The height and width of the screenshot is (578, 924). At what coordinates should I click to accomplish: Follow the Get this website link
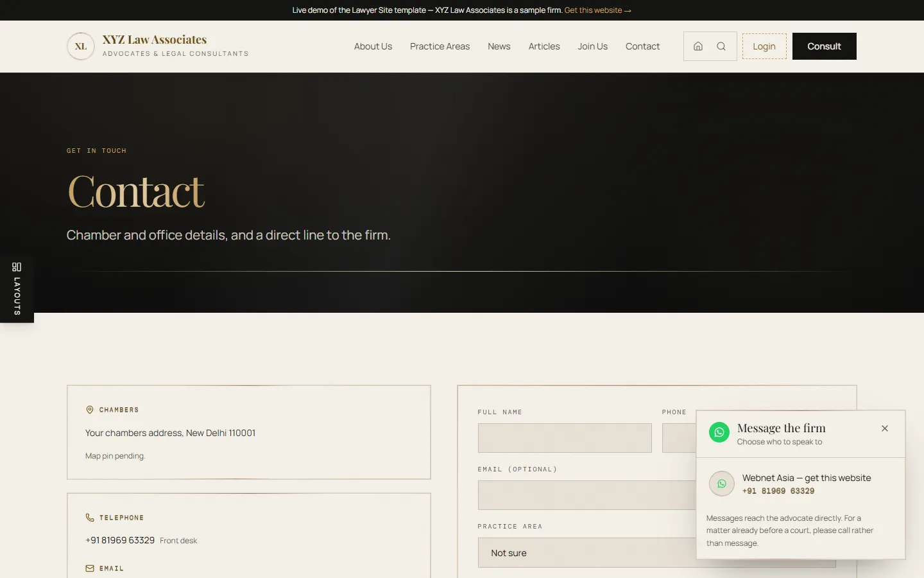pyautogui.click(x=598, y=10)
